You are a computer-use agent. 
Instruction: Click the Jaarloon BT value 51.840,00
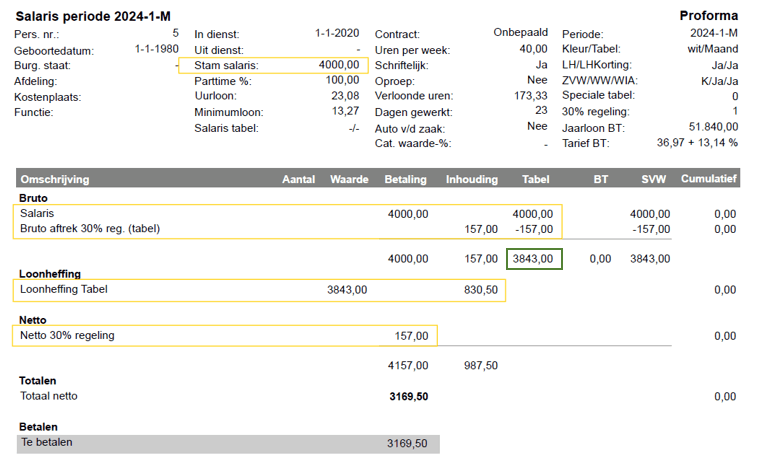713,127
